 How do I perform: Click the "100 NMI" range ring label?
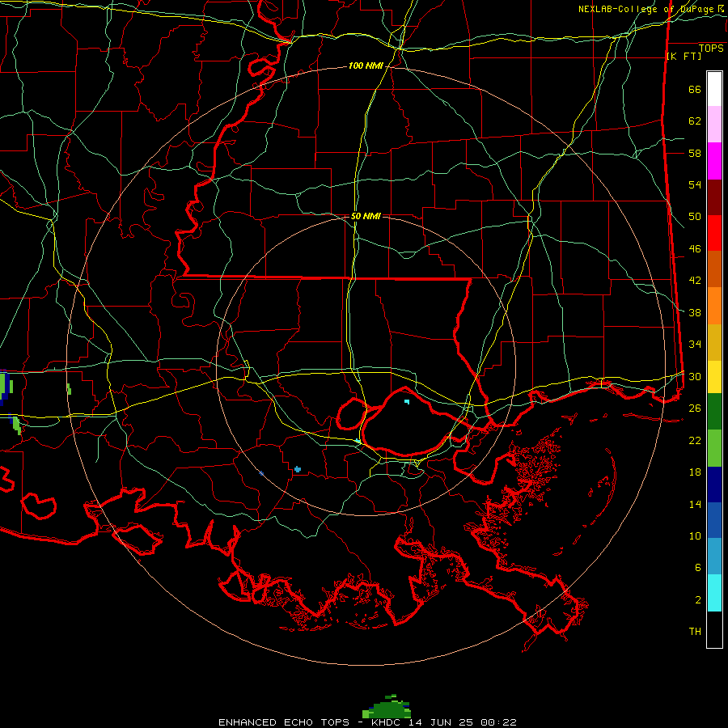(366, 66)
